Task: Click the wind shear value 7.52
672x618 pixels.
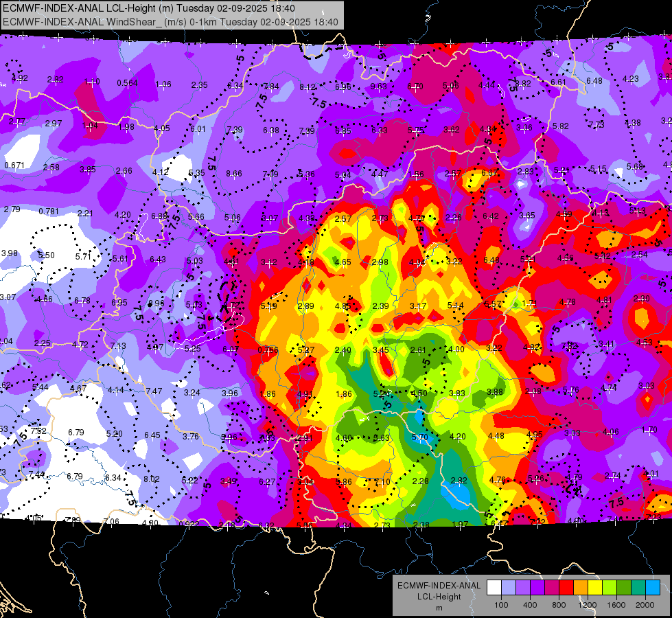Action: (x=38, y=431)
